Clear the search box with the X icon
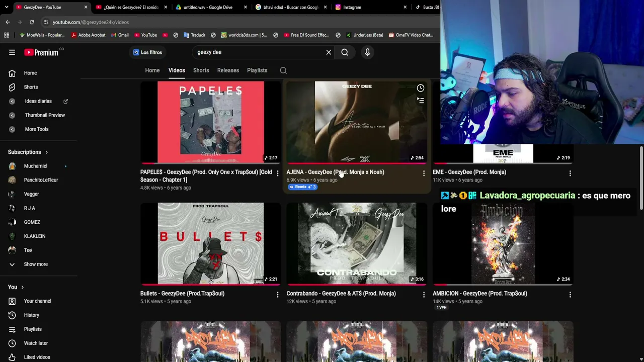Screen dimensions: 644x362 (x=329, y=52)
